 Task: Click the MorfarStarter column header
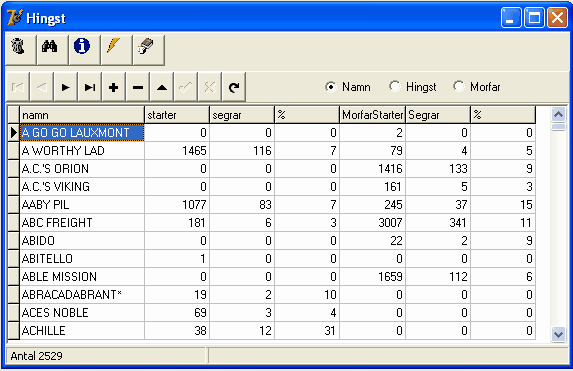372,115
